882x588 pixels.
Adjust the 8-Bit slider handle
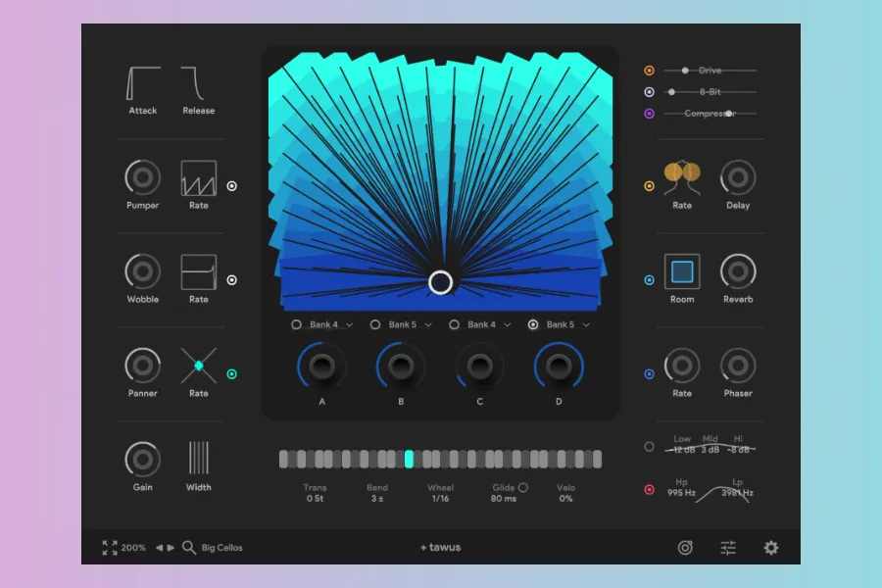pos(671,92)
